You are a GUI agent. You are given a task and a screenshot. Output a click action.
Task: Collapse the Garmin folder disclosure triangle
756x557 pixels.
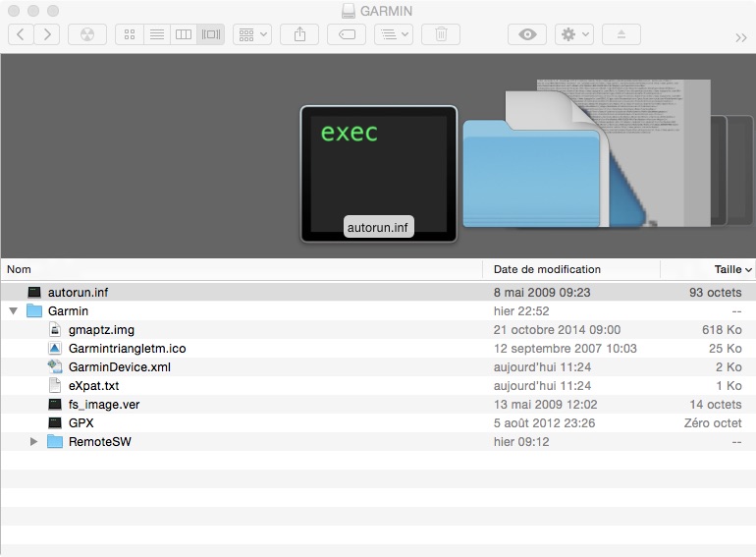(14, 311)
